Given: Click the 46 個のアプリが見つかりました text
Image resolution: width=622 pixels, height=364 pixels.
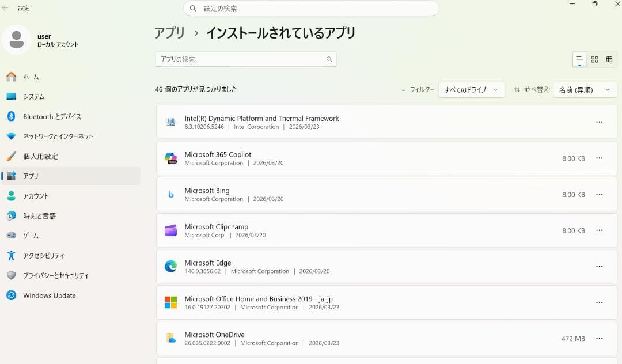Looking at the screenshot, I should coord(196,89).
